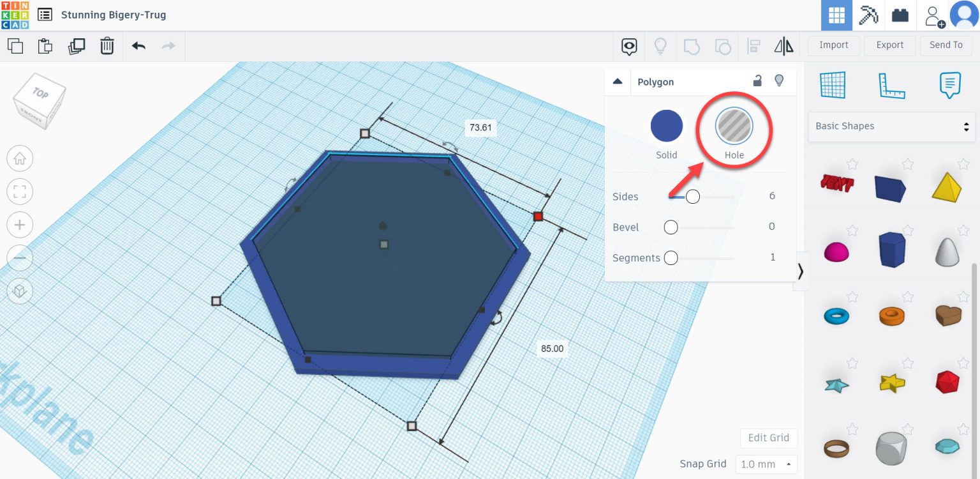Switch the Polygon to Hole mode
The width and height of the screenshot is (980, 479).
point(734,126)
